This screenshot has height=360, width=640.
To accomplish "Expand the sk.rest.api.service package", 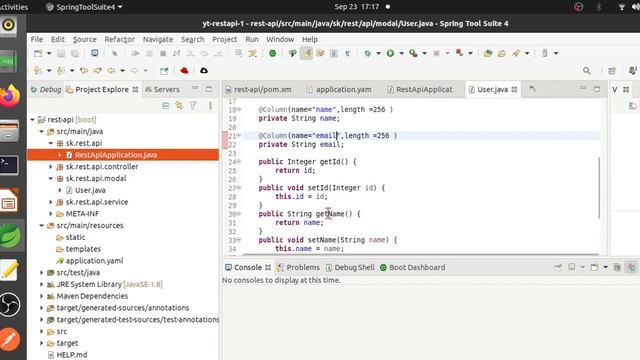I will click(x=51, y=202).
